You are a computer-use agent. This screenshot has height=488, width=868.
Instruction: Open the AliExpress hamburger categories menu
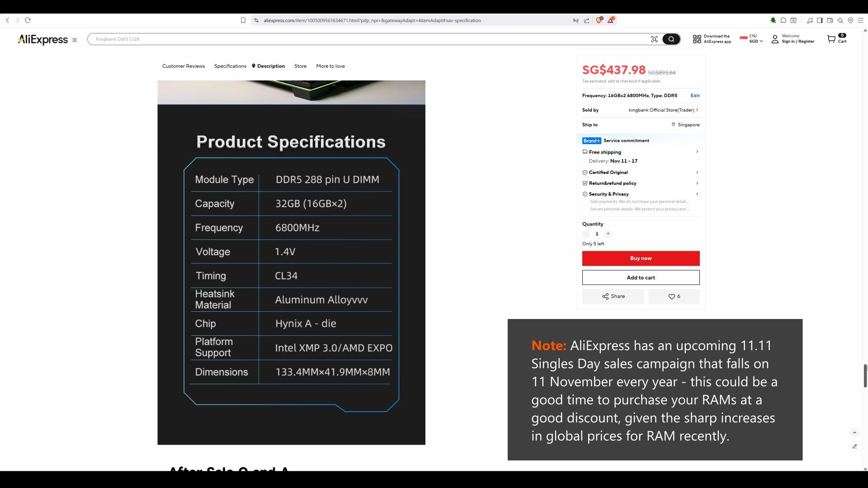click(x=75, y=40)
